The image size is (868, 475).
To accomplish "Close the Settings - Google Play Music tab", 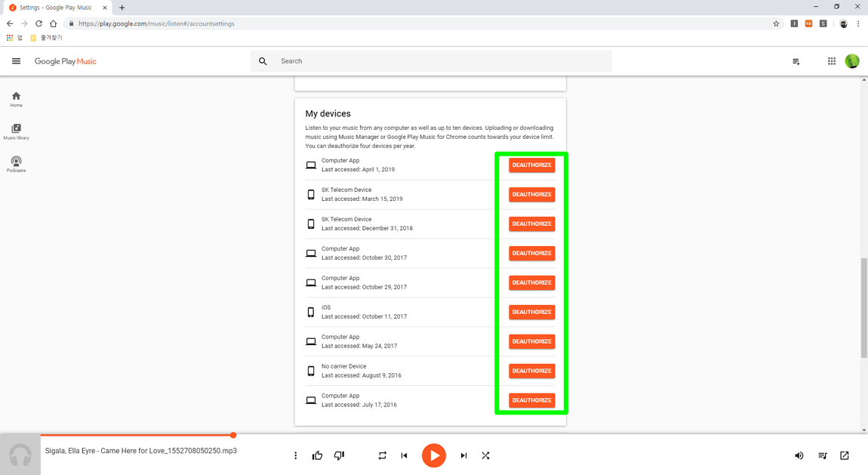I will 105,8.
